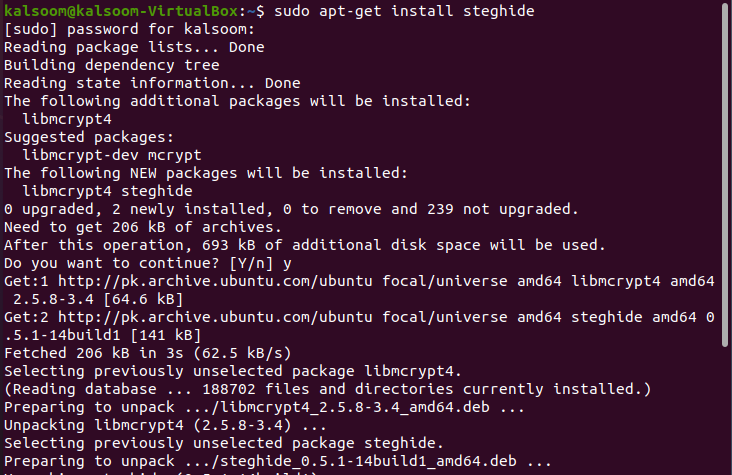Image resolution: width=732 pixels, height=475 pixels.
Task: Click 'Need to get 206 kB' line
Action: pos(143,227)
